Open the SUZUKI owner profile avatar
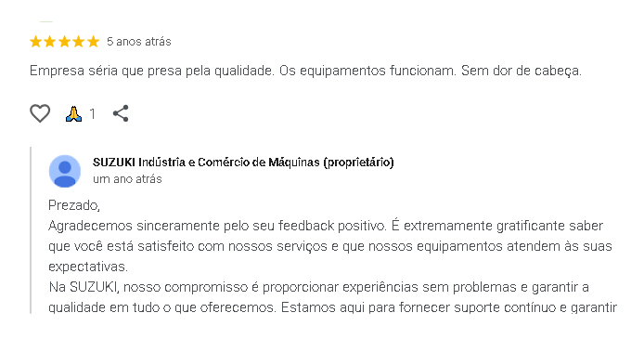 (65, 171)
